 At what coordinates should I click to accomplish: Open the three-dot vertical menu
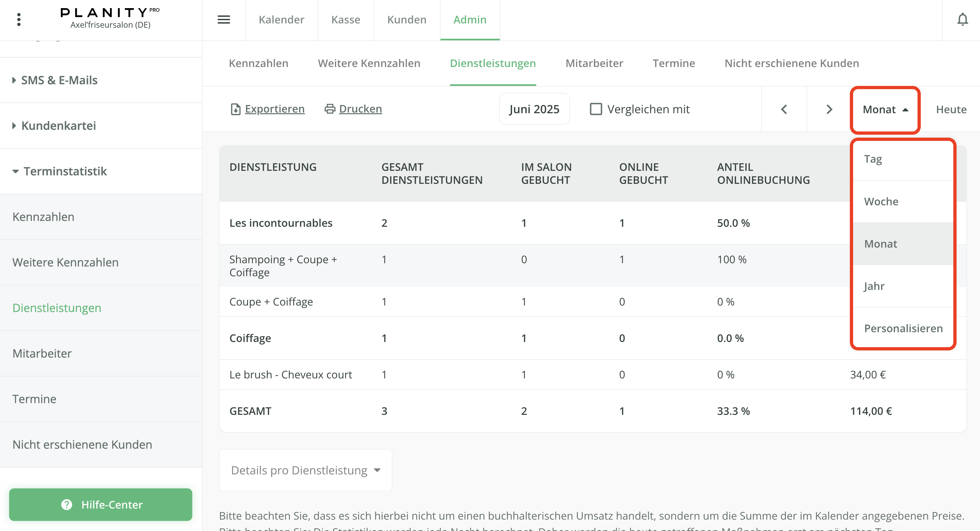[19, 20]
